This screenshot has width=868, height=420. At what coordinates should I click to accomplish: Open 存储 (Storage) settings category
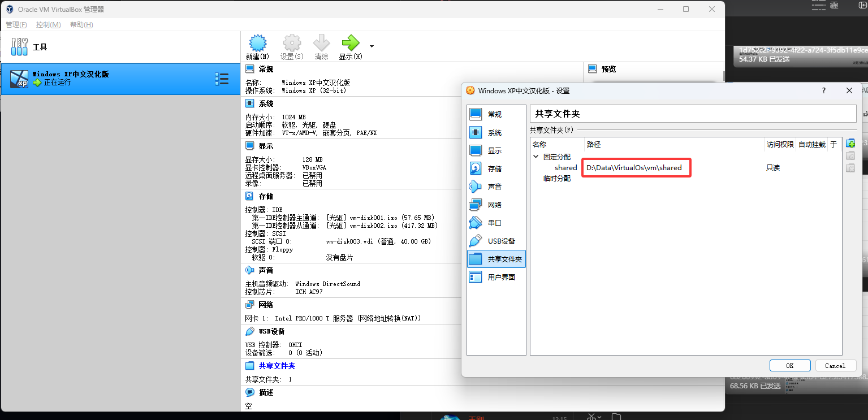pos(494,168)
